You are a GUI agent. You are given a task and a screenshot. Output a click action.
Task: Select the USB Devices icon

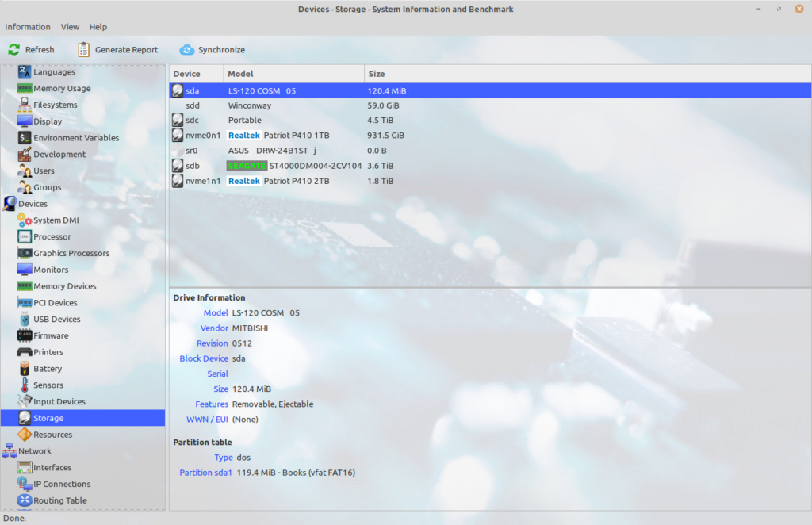click(25, 320)
